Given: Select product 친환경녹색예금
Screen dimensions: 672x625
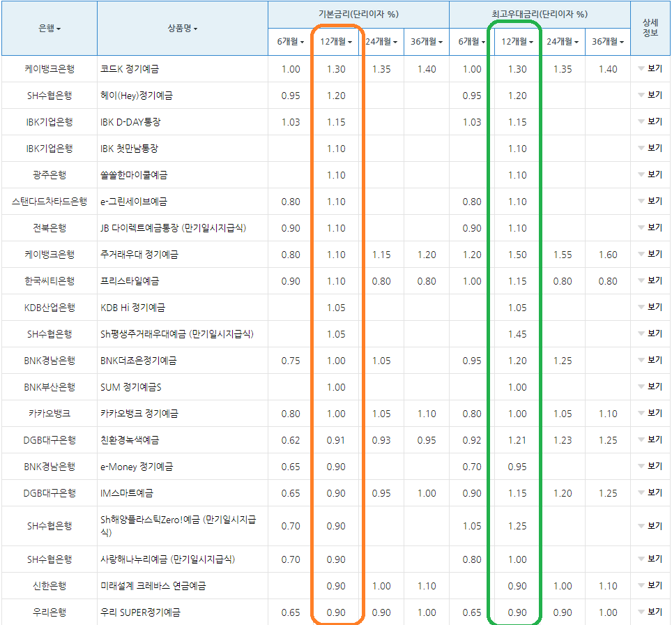Looking at the screenshot, I should 130,440.
